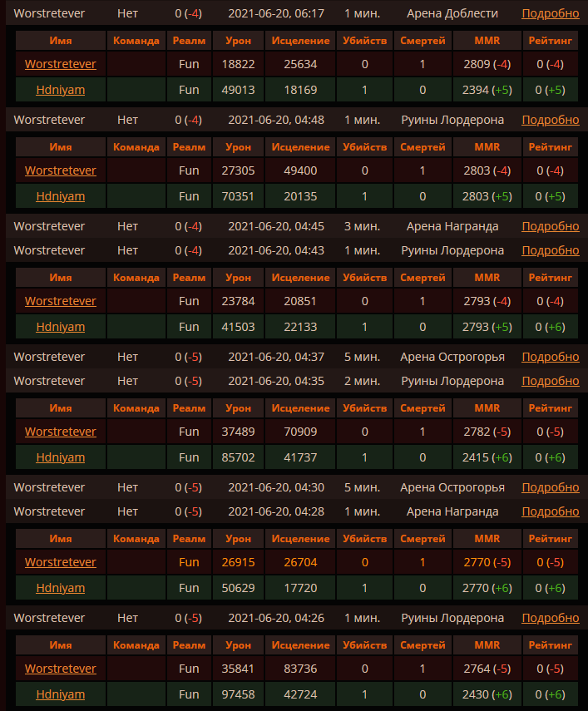Open Worstretever profile in the 37489 damage row
588x711 pixels.
click(x=60, y=432)
